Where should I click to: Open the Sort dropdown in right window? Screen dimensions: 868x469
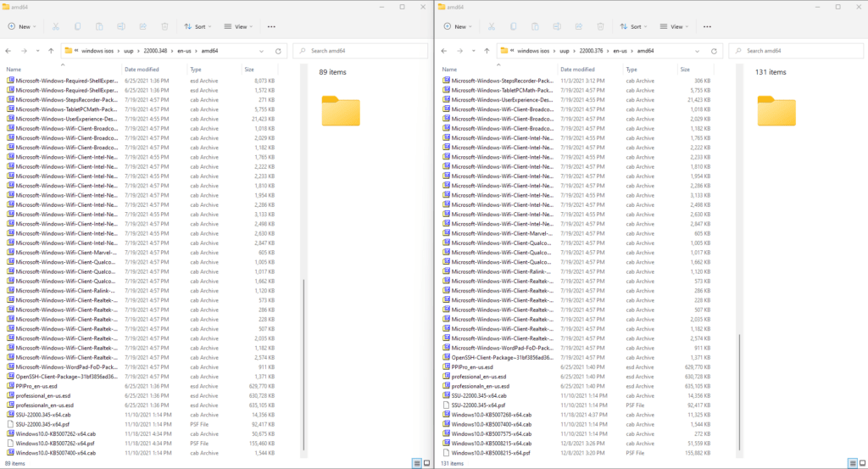[633, 26]
